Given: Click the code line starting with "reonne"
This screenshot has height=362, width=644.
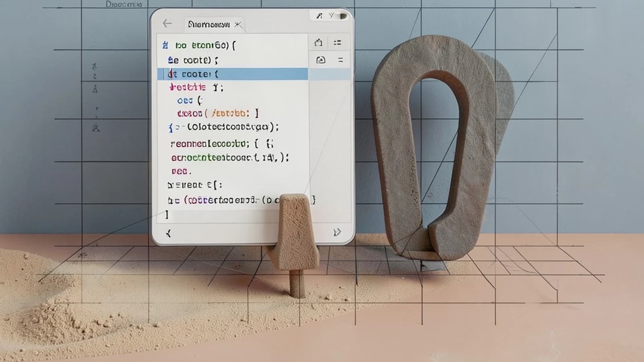Looking at the screenshot, I should [x=222, y=144].
